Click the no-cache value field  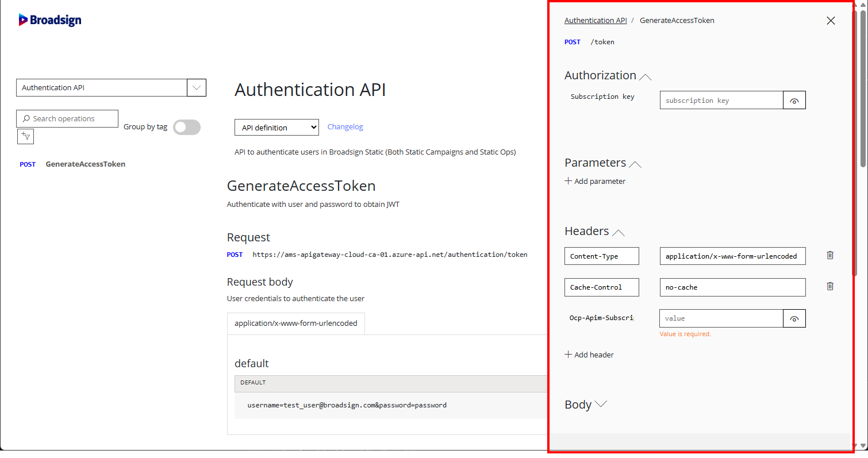click(733, 287)
